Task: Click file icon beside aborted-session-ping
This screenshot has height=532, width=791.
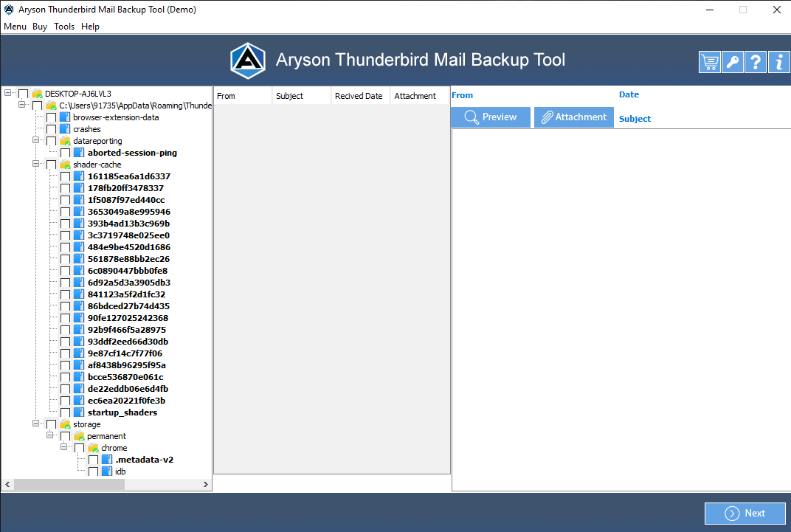Action: pos(79,153)
